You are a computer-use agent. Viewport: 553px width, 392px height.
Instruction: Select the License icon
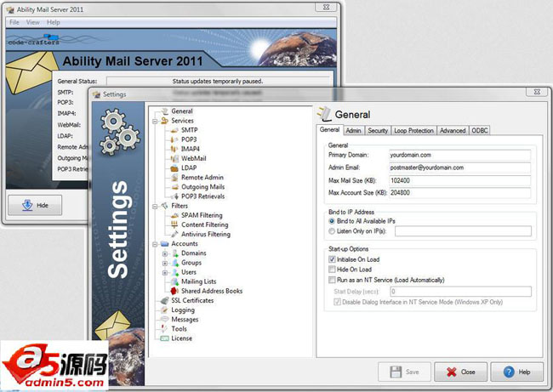coord(165,338)
